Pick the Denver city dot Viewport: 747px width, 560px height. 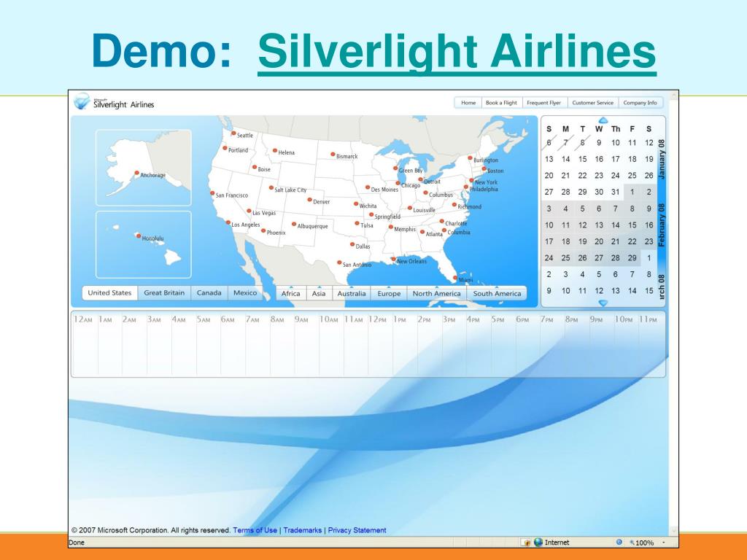309,200
